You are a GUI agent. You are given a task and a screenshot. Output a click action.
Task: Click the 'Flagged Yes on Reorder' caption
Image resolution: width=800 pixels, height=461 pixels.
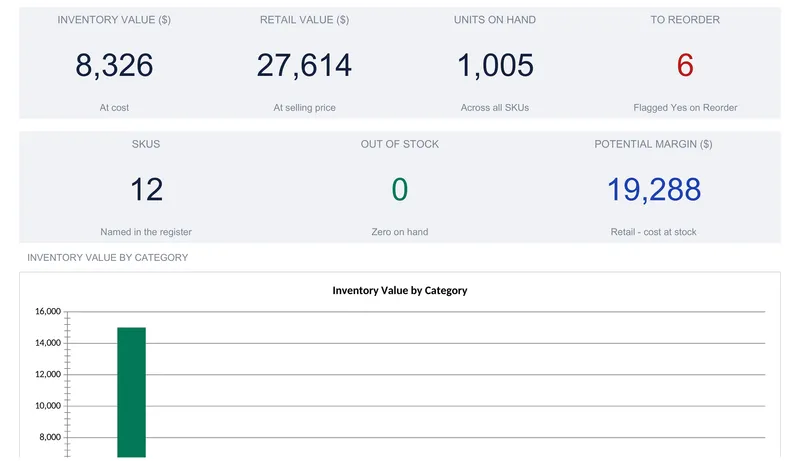pyautogui.click(x=685, y=108)
